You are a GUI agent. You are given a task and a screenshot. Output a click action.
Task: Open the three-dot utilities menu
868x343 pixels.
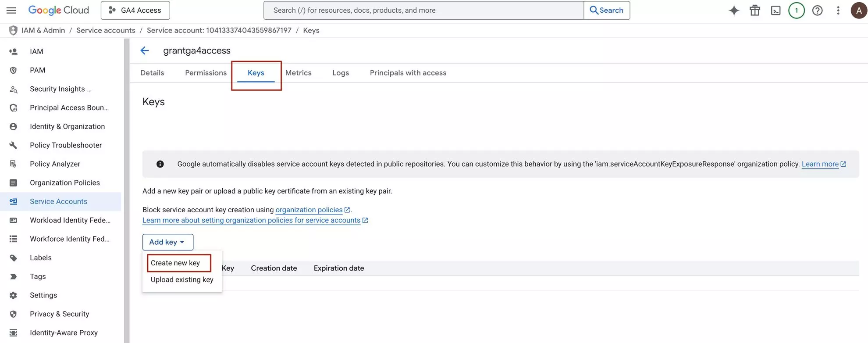click(838, 11)
